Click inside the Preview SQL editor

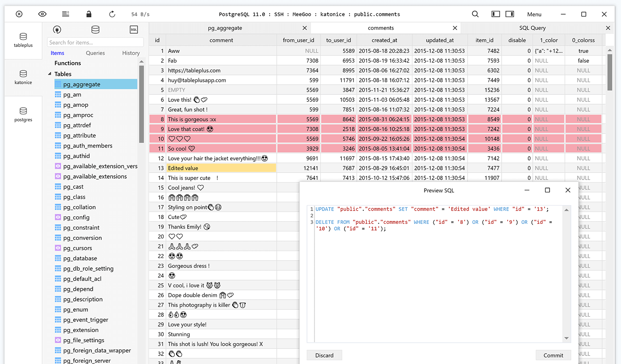pos(438,274)
